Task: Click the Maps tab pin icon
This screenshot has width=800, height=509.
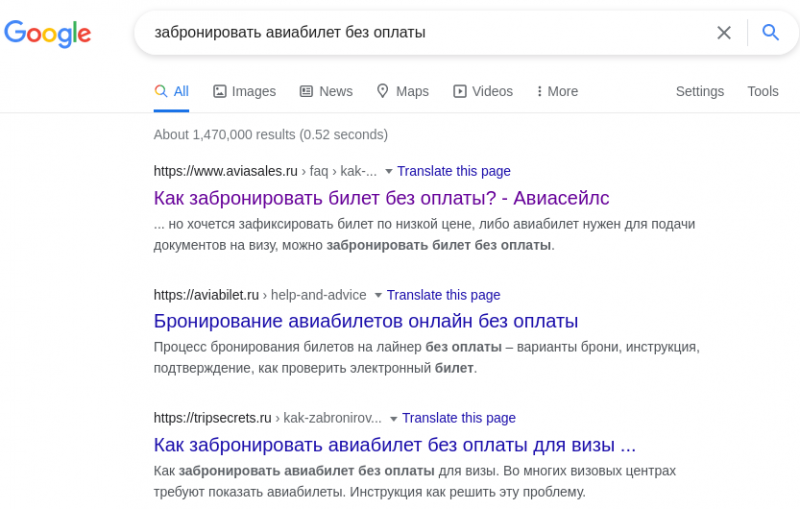Action: click(x=383, y=91)
